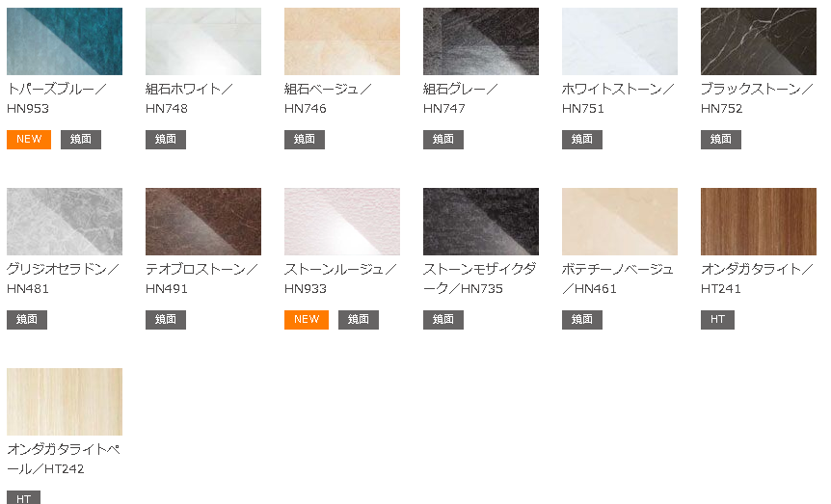This screenshot has width=831, height=504.
Task: Pick the テオブロストーン HN491 brown swatch
Action: [x=203, y=222]
